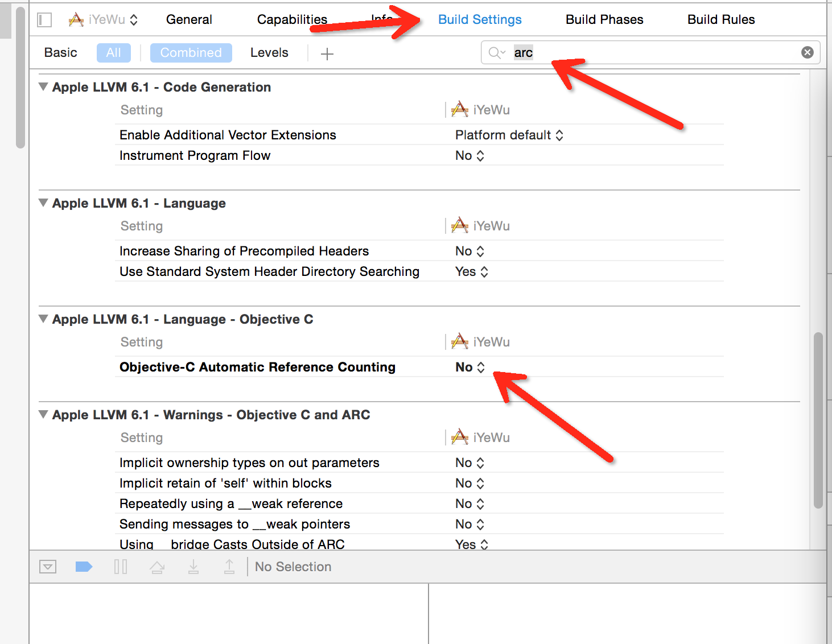Click the 'No Selection' debug process label

(293, 567)
